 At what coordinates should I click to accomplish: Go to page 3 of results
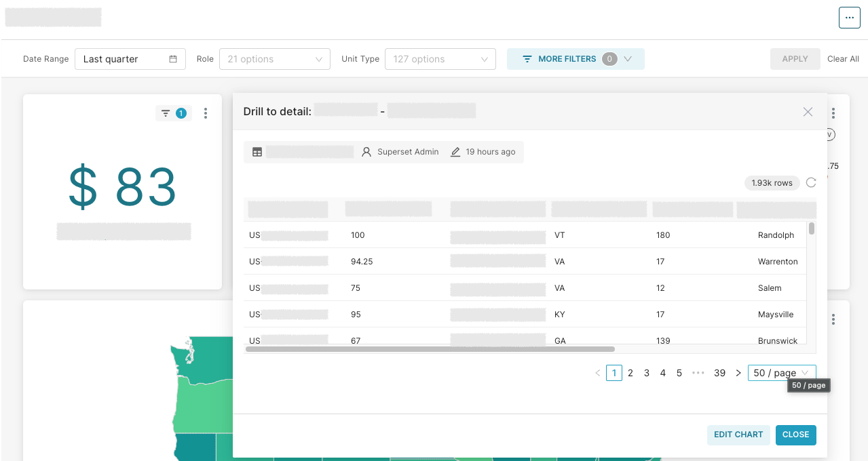pyautogui.click(x=647, y=373)
